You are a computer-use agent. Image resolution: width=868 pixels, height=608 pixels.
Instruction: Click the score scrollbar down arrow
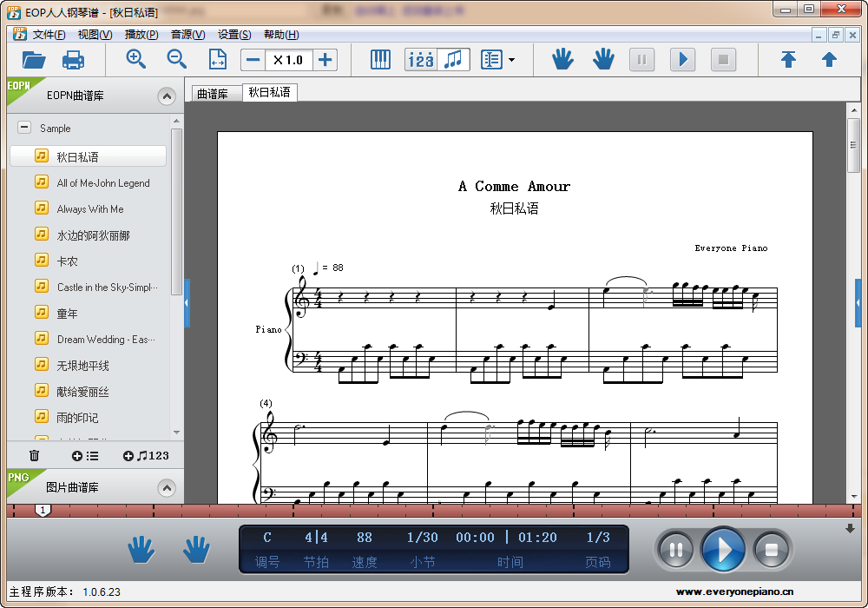(854, 497)
